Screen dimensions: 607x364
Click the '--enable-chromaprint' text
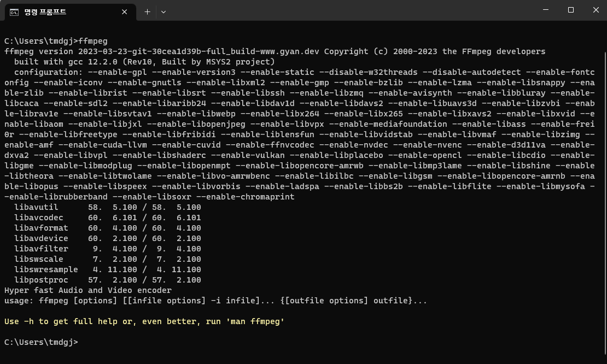pyautogui.click(x=246, y=197)
